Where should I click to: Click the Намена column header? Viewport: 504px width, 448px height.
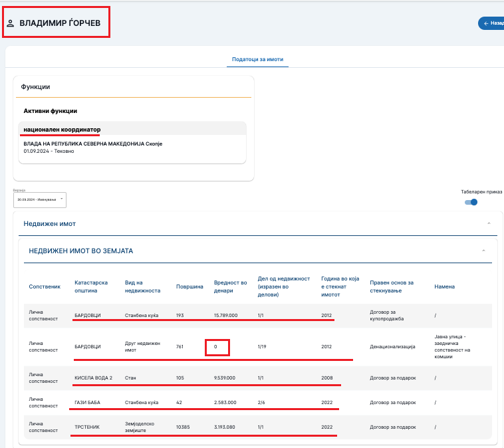(445, 286)
